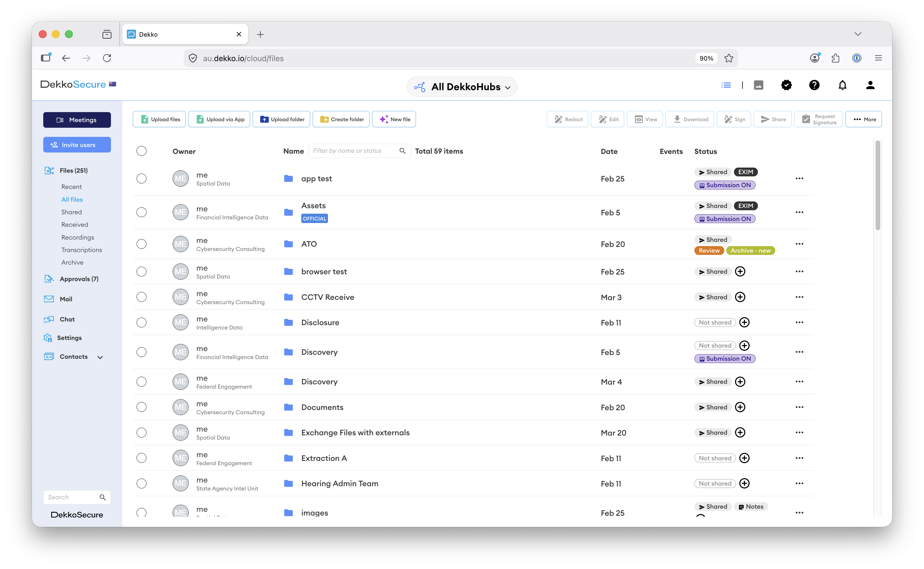The image size is (924, 569).
Task: Toggle the select-all rows checkbox
Action: click(141, 151)
